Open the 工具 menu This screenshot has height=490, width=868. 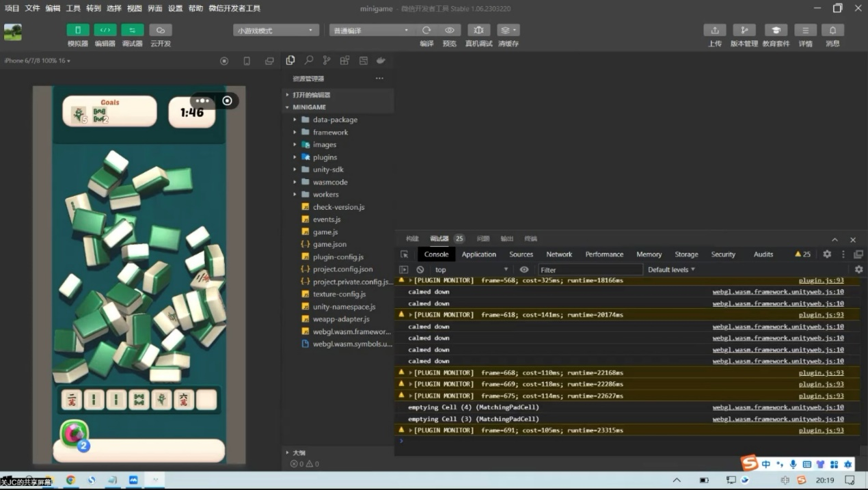coord(73,8)
